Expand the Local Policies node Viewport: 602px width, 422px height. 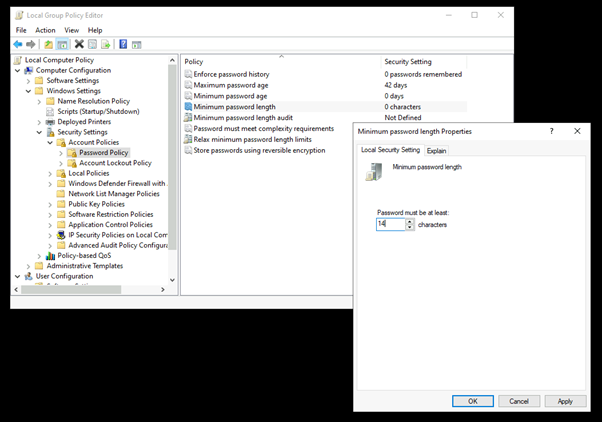coord(50,174)
